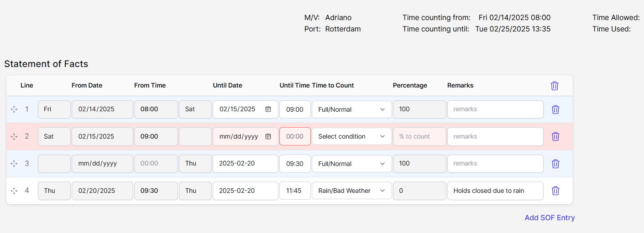Click line 3 empty From Time field
Screen dimensions: 644x233
tap(156, 164)
